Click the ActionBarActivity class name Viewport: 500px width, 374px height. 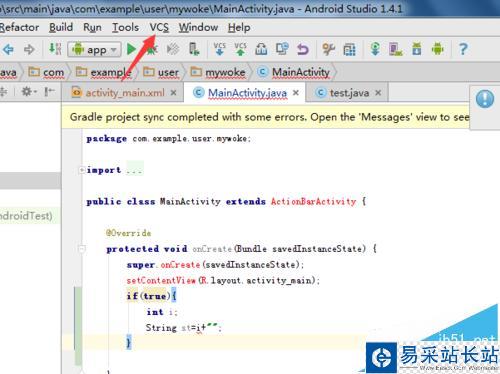[313, 201]
